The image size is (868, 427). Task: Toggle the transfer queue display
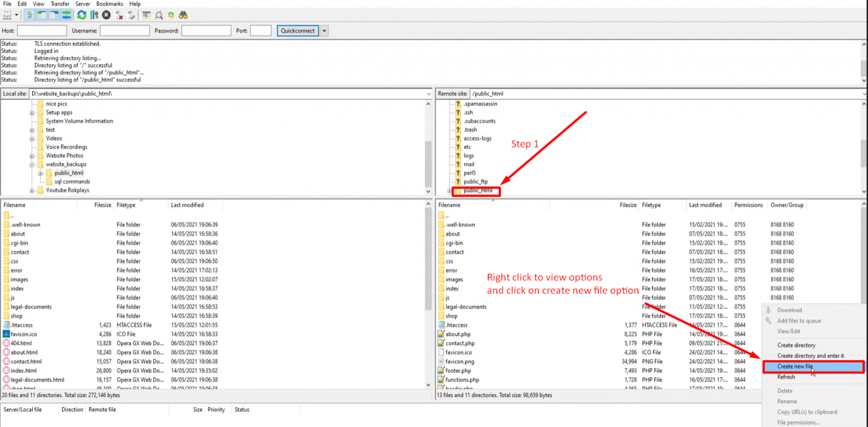pyautogui.click(x=66, y=15)
